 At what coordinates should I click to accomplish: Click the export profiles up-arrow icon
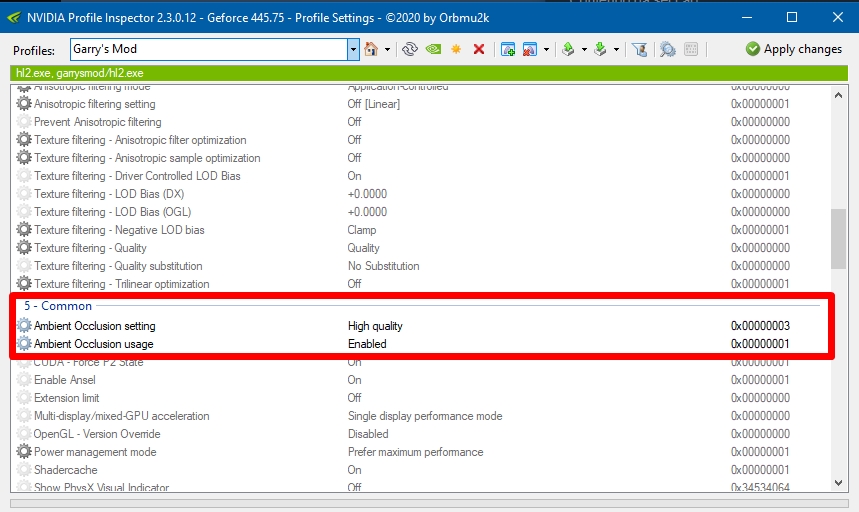[x=569, y=49]
